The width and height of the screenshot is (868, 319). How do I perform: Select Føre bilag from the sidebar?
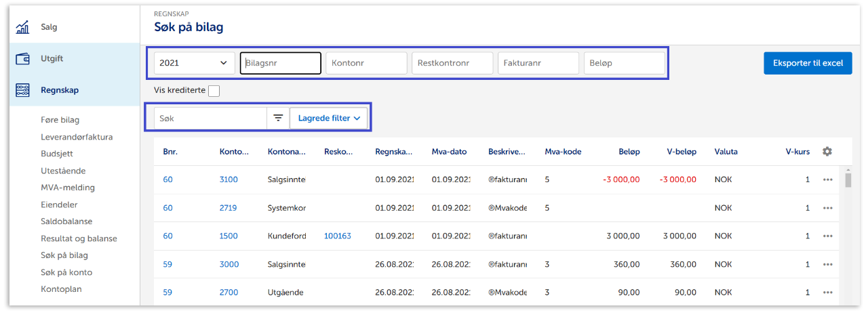[x=60, y=120]
